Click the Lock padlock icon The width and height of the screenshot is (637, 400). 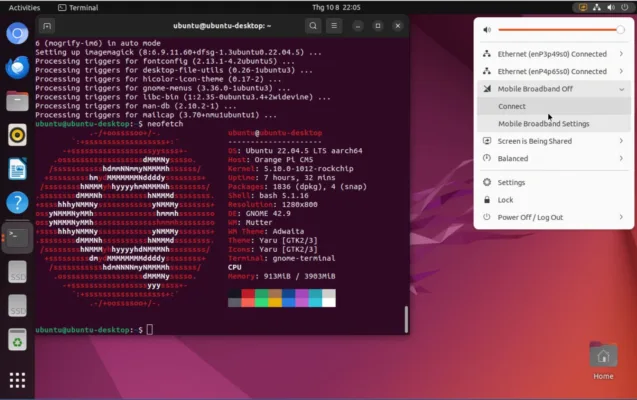(x=487, y=200)
